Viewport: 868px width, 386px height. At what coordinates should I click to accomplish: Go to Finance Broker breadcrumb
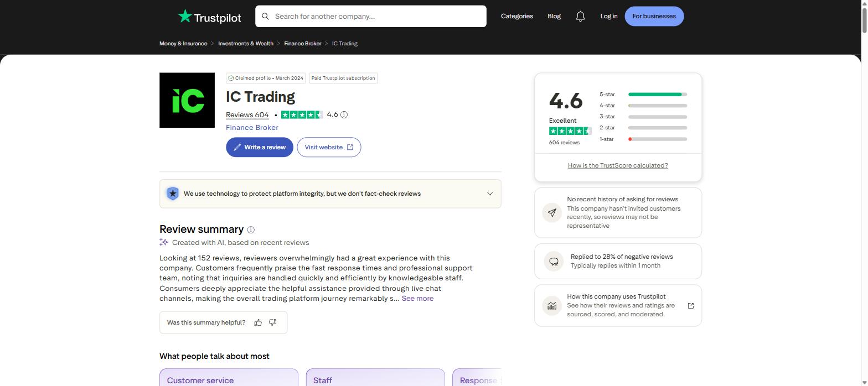click(x=303, y=44)
